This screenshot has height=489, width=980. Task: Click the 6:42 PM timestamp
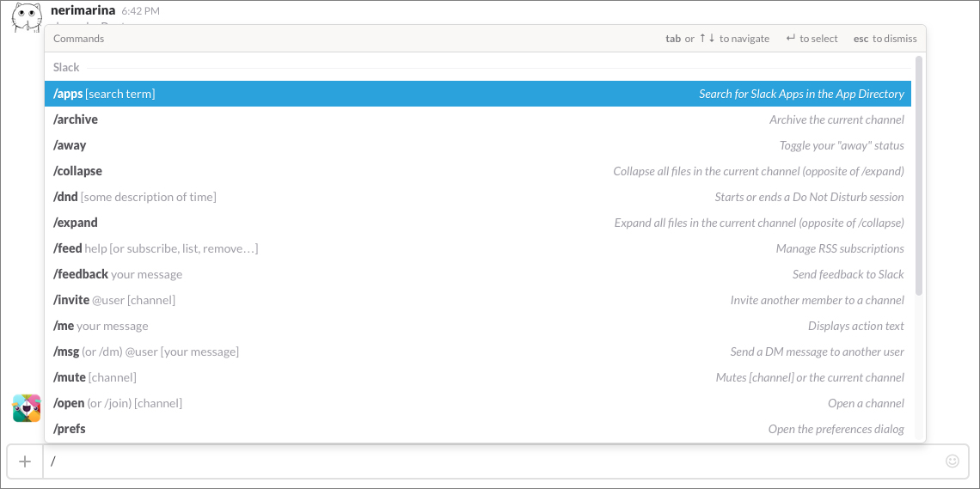click(141, 10)
